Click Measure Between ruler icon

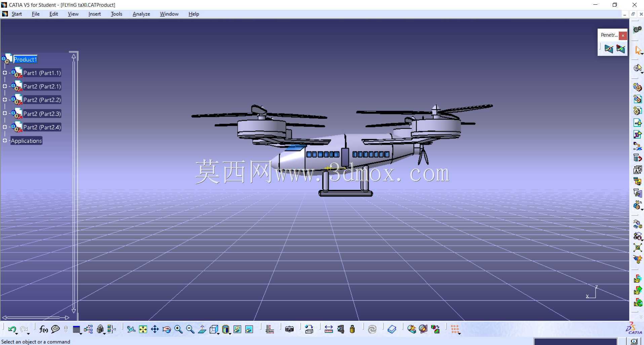[329, 329]
